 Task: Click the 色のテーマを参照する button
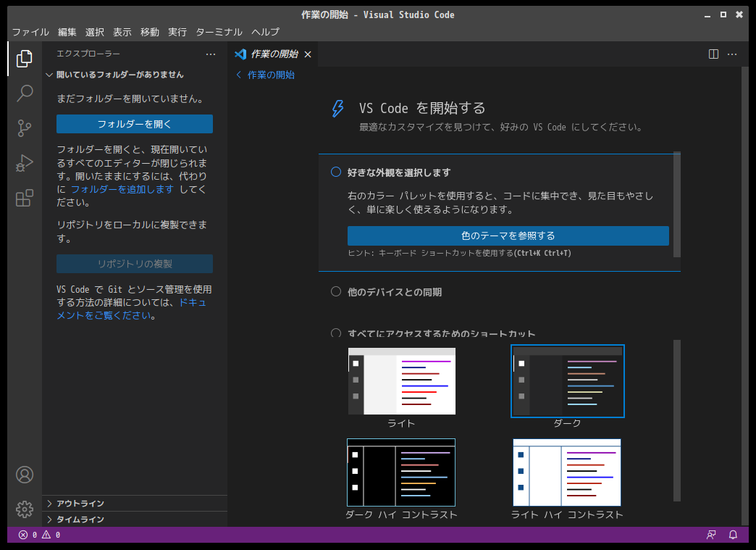pyautogui.click(x=508, y=236)
